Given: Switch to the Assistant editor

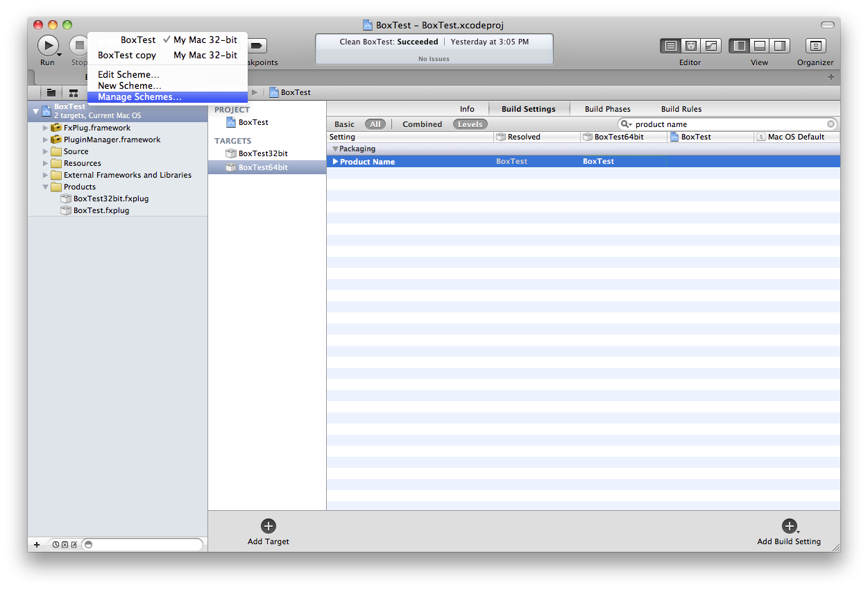Looking at the screenshot, I should pos(691,46).
